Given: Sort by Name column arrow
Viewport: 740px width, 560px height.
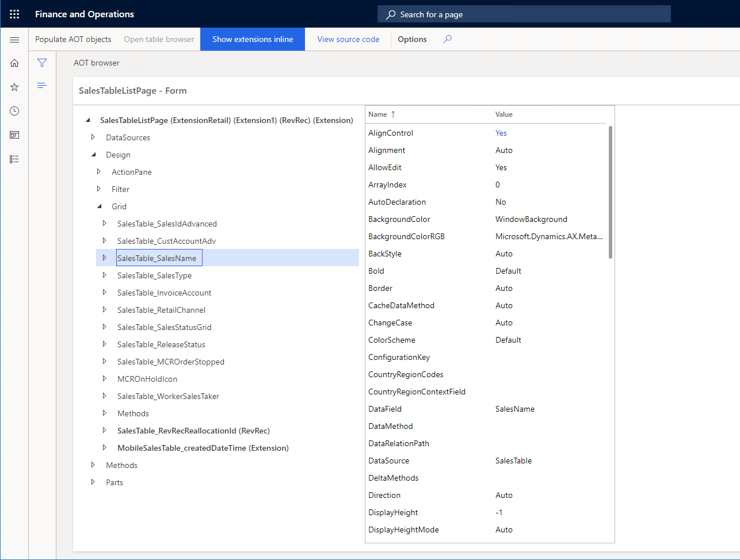Looking at the screenshot, I should tap(393, 114).
